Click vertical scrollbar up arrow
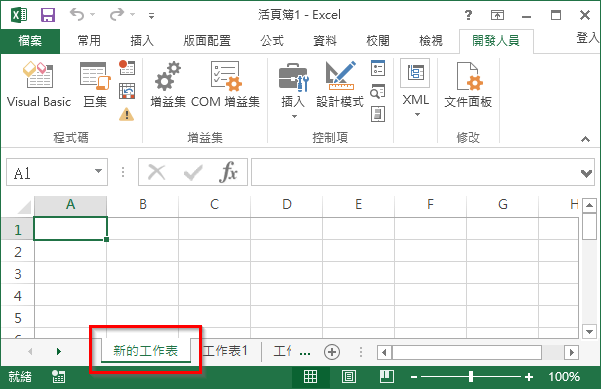 (x=589, y=206)
